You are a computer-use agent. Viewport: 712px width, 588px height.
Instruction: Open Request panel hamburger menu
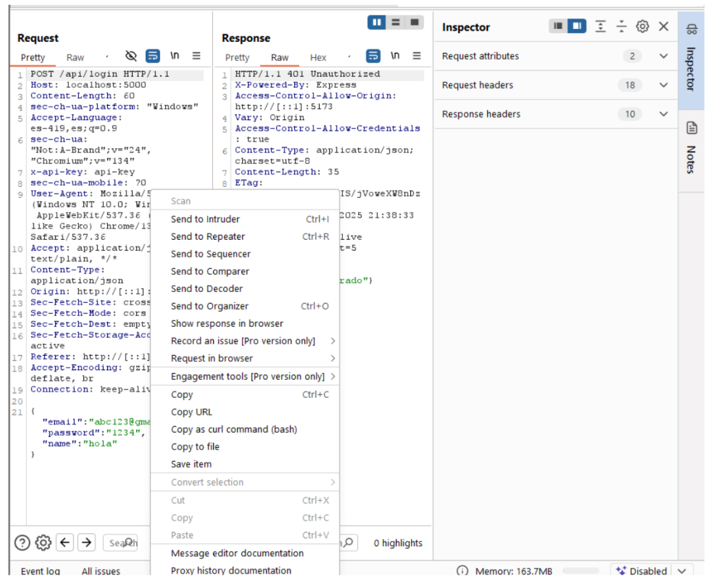(x=196, y=56)
